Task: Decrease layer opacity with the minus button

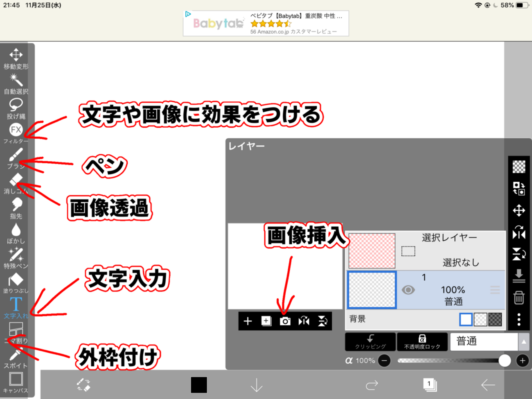Action: click(x=384, y=361)
